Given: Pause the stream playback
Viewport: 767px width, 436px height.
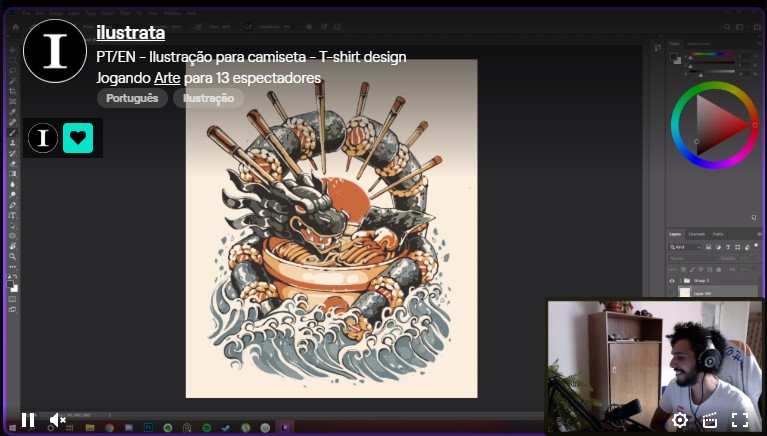Looking at the screenshot, I should click(x=28, y=420).
